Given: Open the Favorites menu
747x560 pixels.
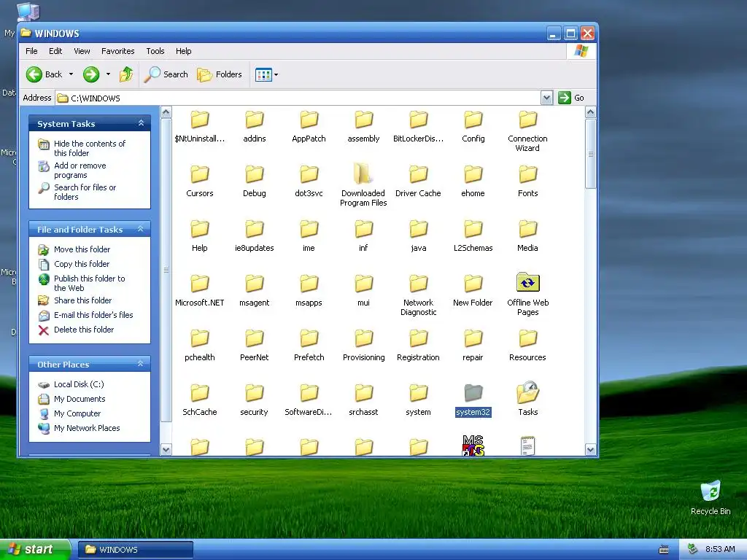Looking at the screenshot, I should click(x=117, y=51).
